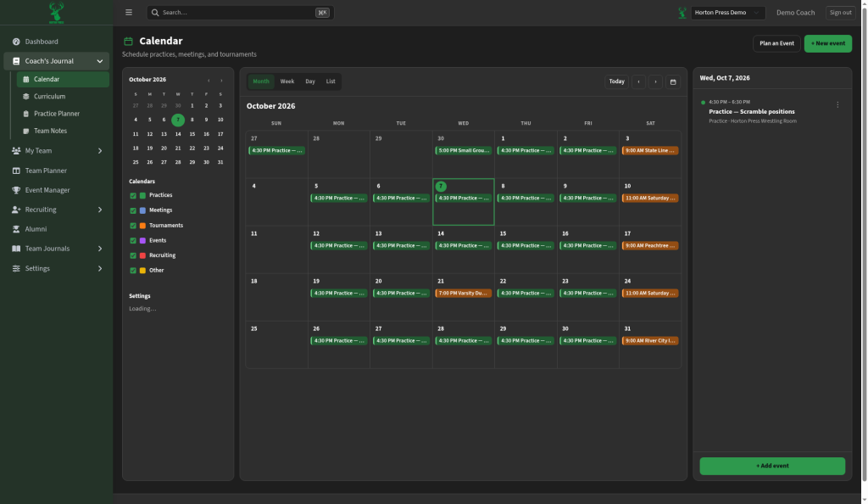Go to next month in mini calendar
868x504 pixels.
point(221,81)
